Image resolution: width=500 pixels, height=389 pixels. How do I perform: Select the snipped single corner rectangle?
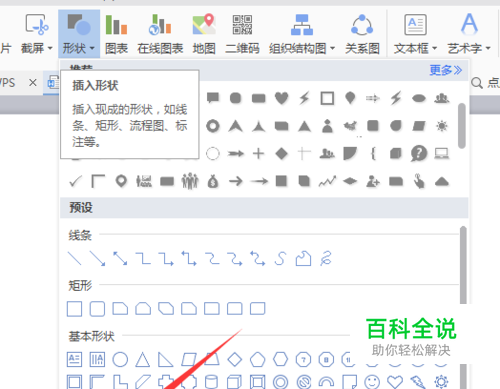(120, 309)
